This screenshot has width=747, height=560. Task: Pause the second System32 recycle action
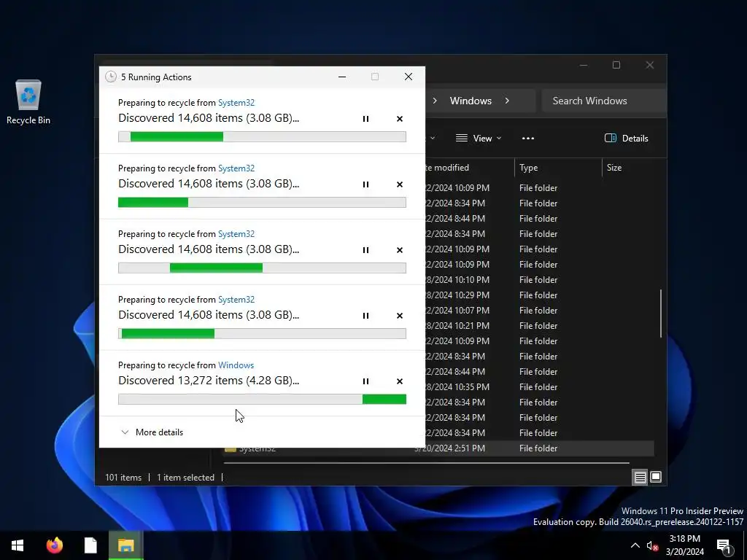[x=365, y=184]
